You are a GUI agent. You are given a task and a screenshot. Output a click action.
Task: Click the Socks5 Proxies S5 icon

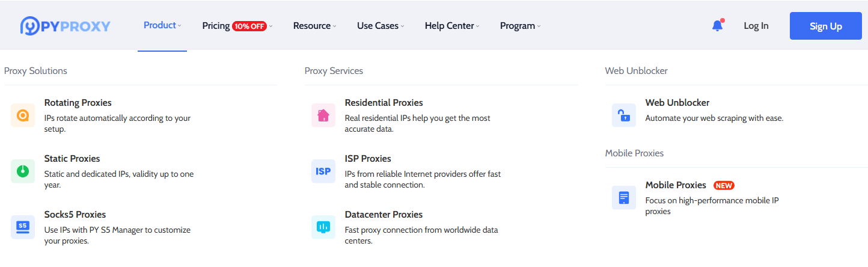23,227
